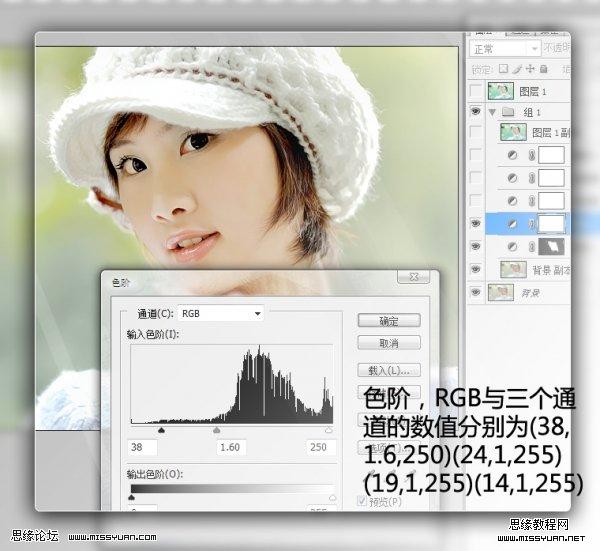Click the lock all padlock icon
600x551 pixels.
[543, 69]
